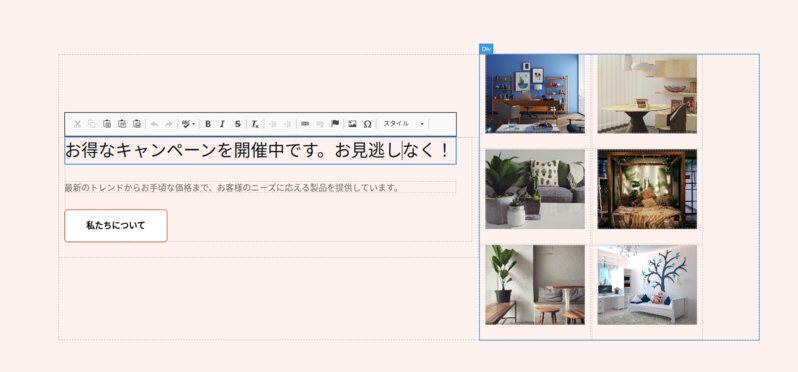
Task: Click the Increase Indent icon
Action: click(287, 124)
